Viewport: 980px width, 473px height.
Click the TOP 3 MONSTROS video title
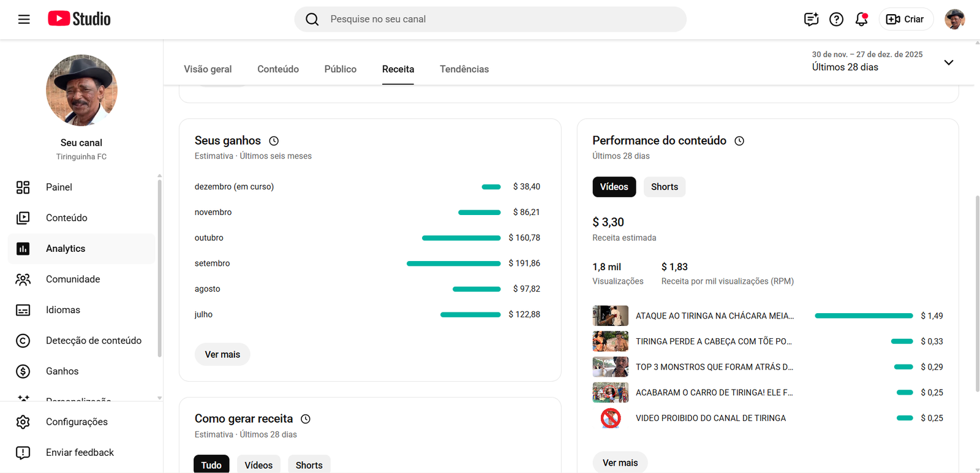(714, 367)
